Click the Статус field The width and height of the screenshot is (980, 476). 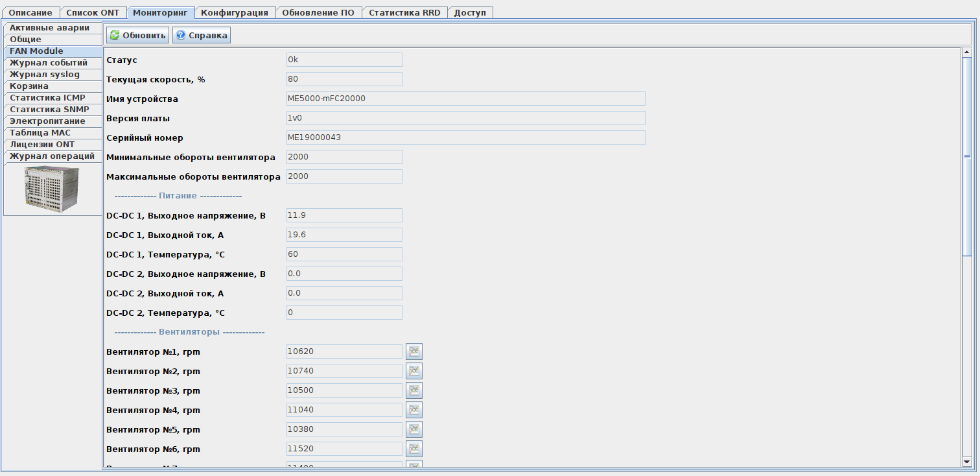pyautogui.click(x=344, y=60)
